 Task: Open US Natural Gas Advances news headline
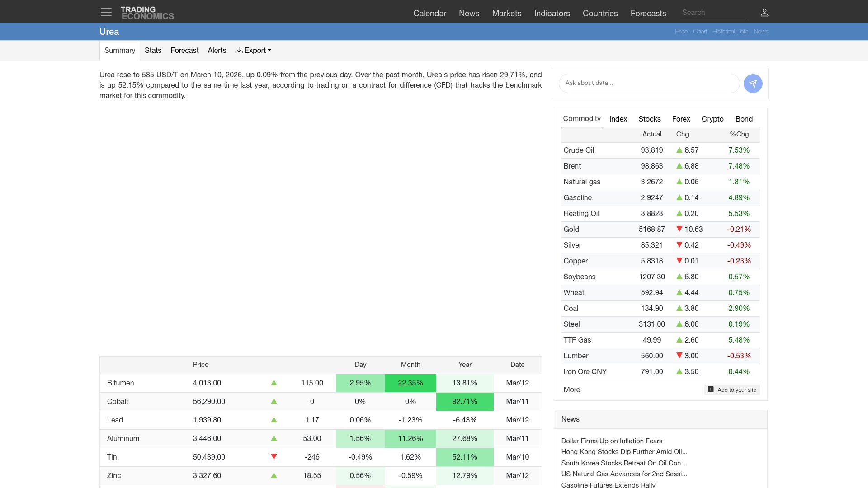click(x=624, y=474)
